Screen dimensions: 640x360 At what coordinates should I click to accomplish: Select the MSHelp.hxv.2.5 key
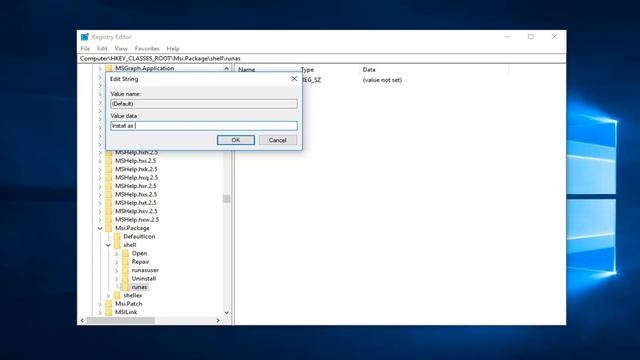click(x=136, y=211)
